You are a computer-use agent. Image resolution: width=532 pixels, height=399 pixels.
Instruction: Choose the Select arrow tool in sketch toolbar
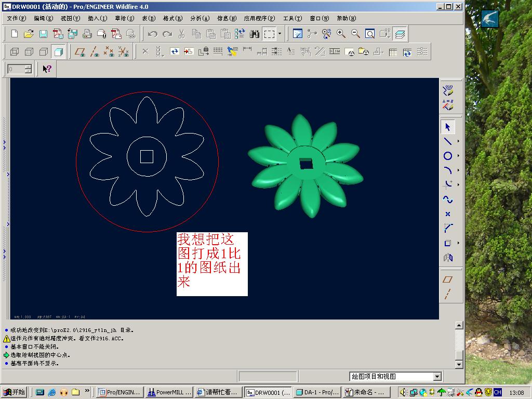tap(447, 127)
